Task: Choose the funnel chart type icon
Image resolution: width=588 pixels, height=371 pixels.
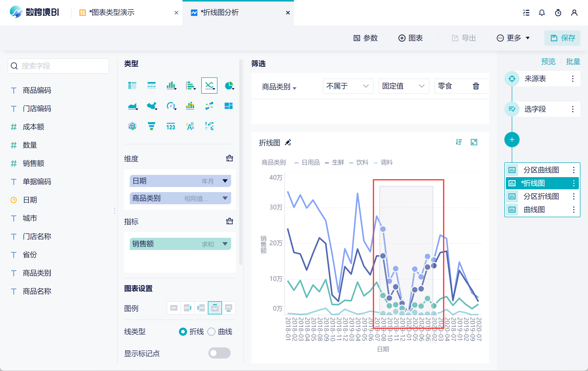Action: click(x=151, y=126)
